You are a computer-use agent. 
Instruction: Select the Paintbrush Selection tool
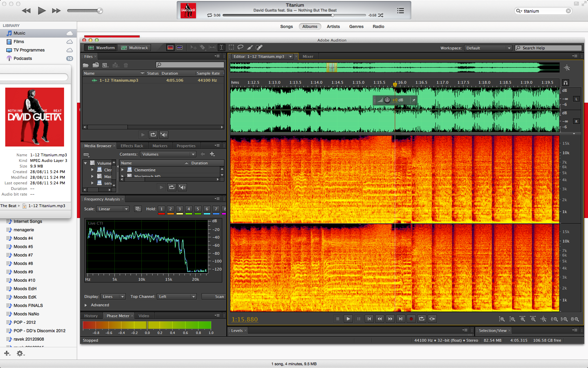click(x=250, y=47)
